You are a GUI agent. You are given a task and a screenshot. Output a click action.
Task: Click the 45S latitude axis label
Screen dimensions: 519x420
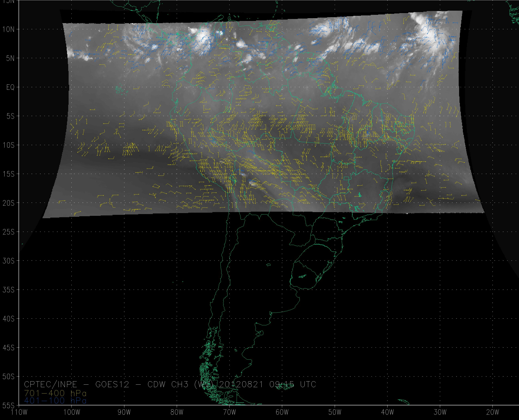pyautogui.click(x=9, y=348)
